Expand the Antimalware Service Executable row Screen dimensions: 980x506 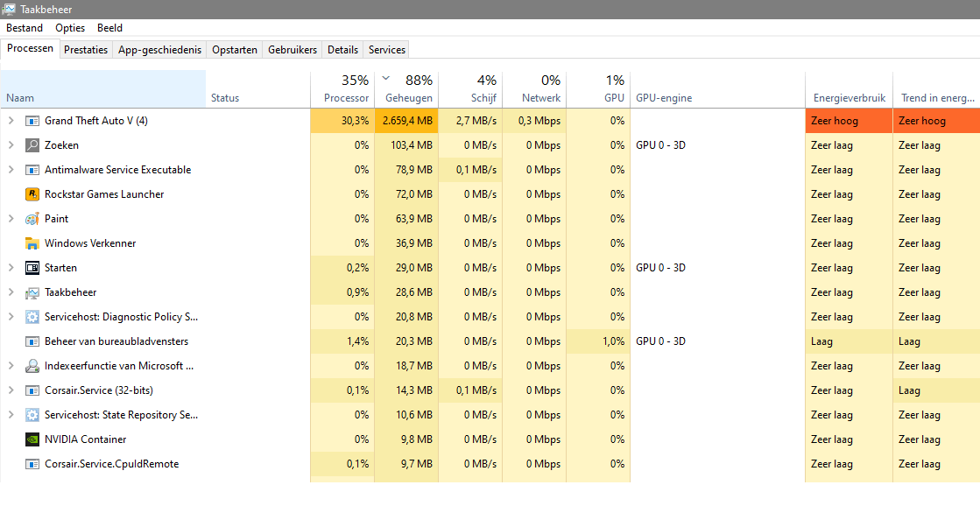[11, 170]
